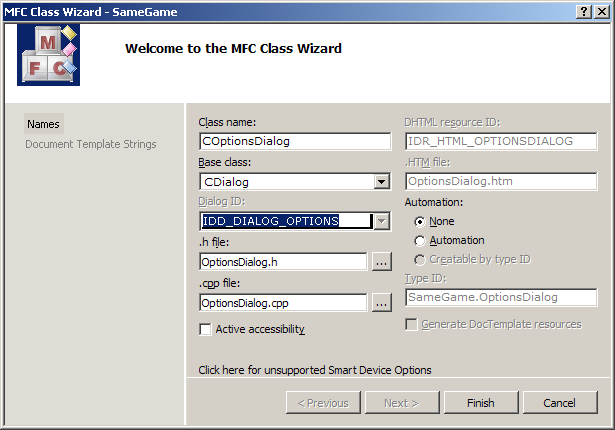Screen dimensions: 615x430
Task: Click the DHTML resource ID field
Action: 501,141
